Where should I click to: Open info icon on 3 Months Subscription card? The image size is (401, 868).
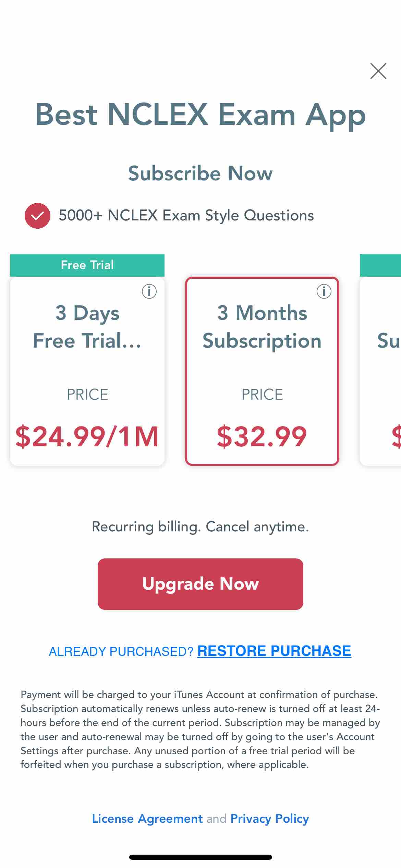[324, 291]
